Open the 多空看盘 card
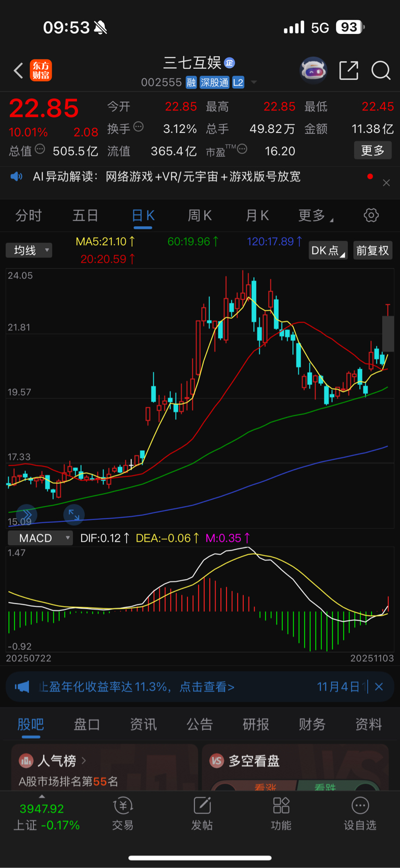Image resolution: width=400 pixels, height=868 pixels. click(295, 767)
